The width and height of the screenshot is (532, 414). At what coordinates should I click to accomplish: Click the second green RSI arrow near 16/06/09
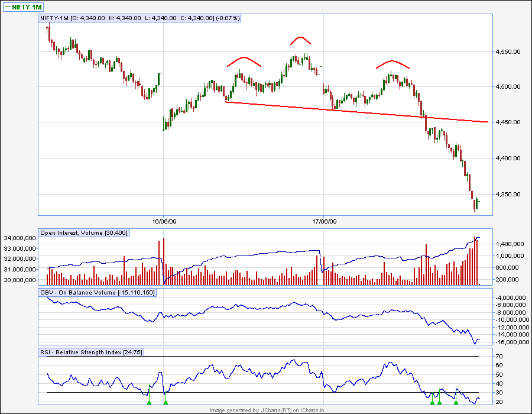[166, 402]
